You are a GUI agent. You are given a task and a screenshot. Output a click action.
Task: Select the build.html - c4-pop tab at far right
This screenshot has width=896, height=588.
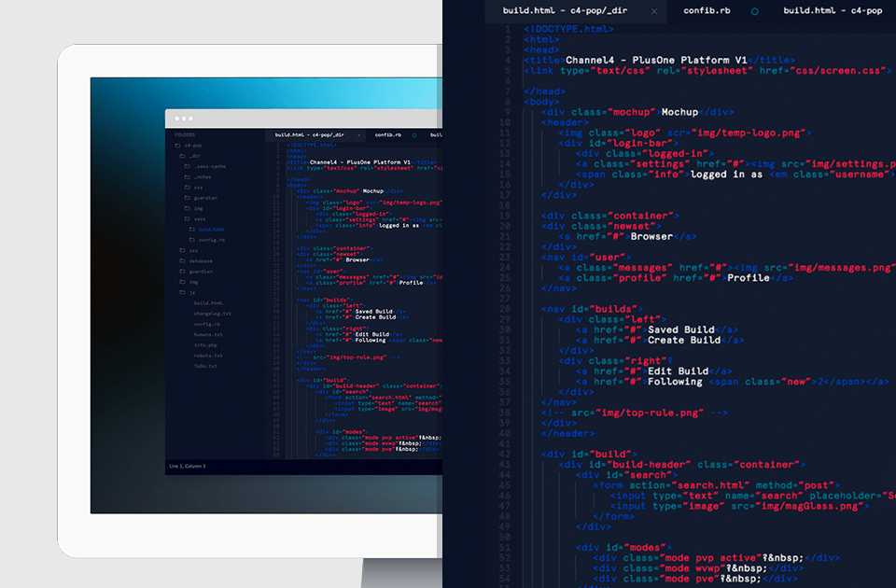[832, 10]
